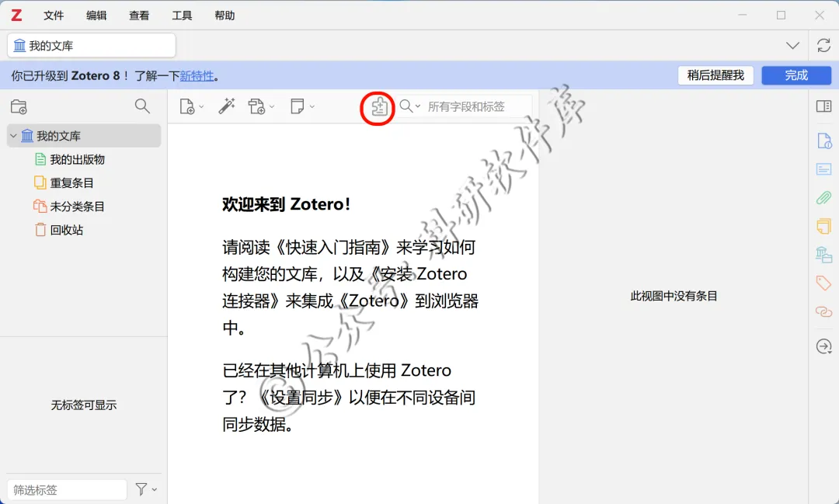Click the locate arrow circle icon
This screenshot has height=504, width=839.
click(x=824, y=346)
